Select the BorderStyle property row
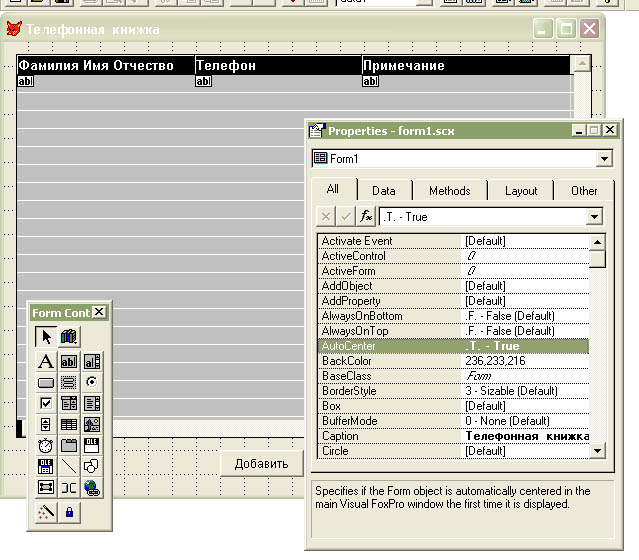The image size is (639, 560). tap(453, 391)
